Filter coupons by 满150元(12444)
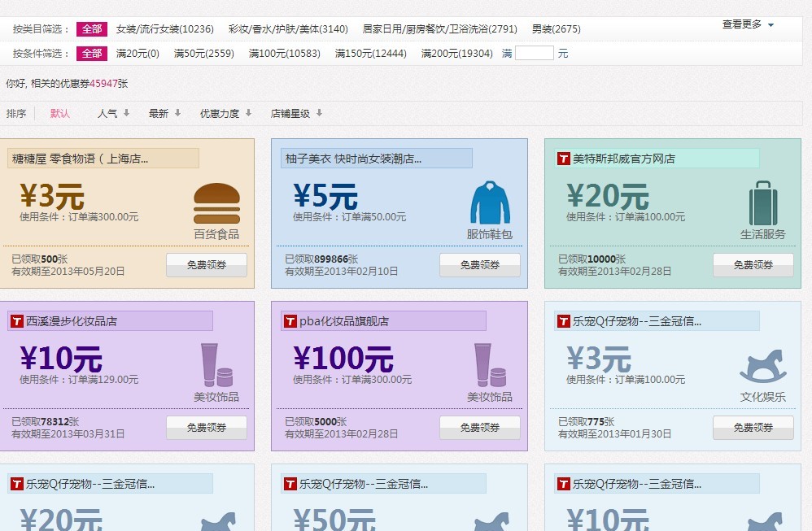 tap(371, 54)
